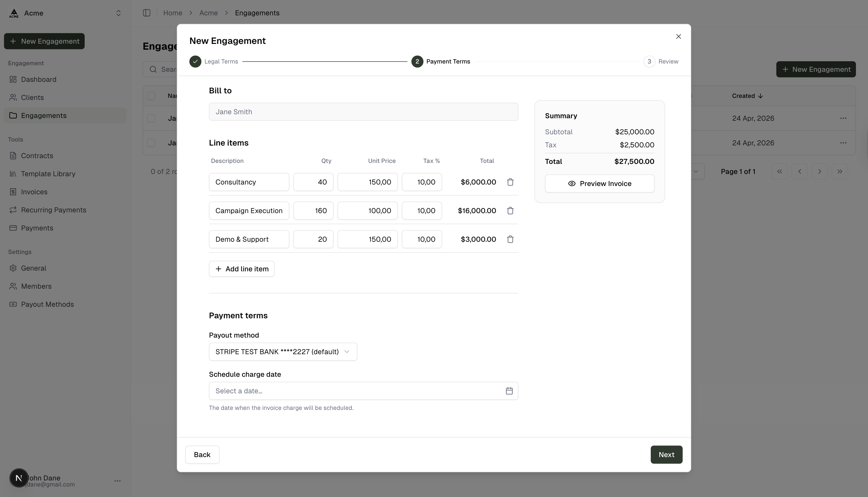The width and height of the screenshot is (868, 497).
Task: Jump to Review step
Action: coord(661,61)
